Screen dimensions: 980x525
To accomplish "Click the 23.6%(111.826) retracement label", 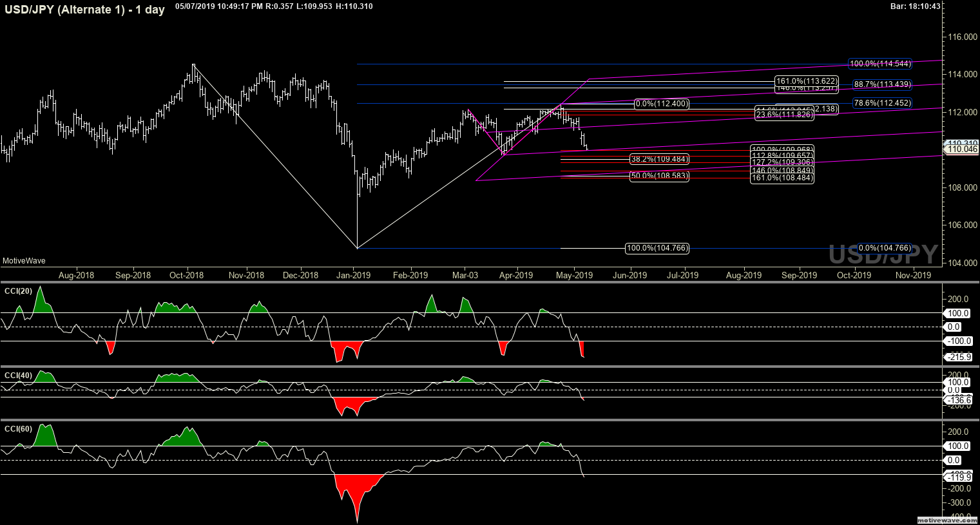I will (784, 115).
